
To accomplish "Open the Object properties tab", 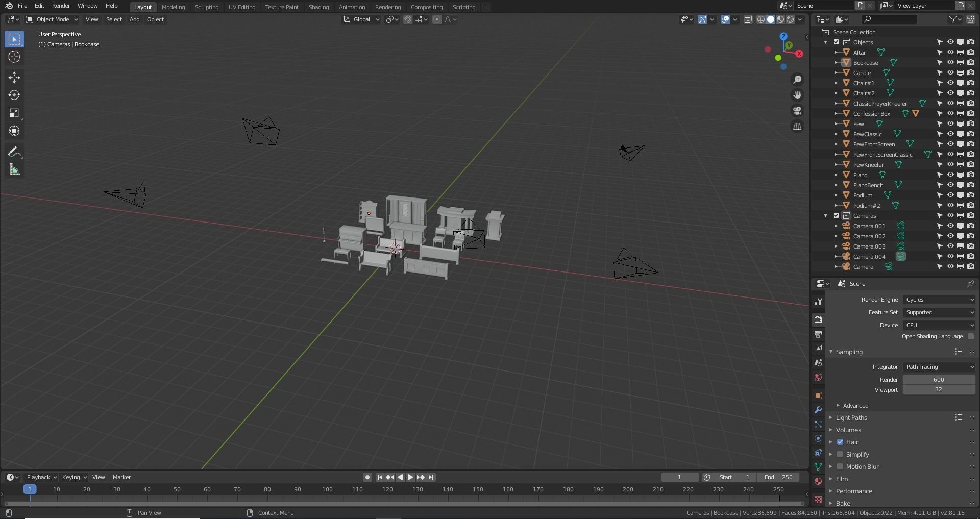I will click(818, 396).
